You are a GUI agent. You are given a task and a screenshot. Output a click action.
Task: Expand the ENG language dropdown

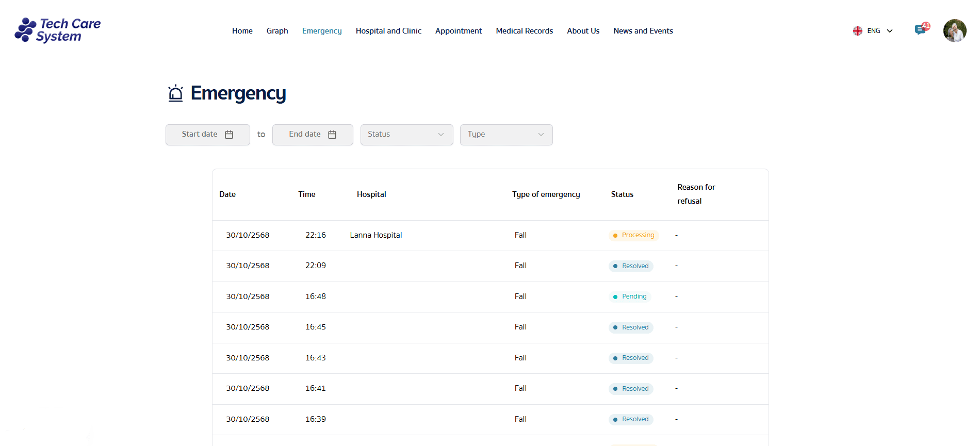point(890,31)
